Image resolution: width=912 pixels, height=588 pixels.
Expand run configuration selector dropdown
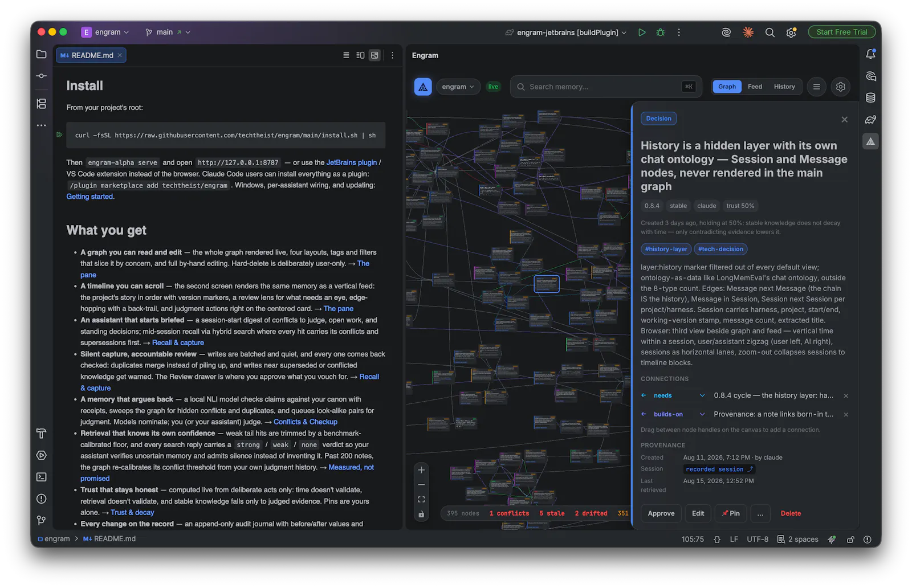tap(566, 32)
